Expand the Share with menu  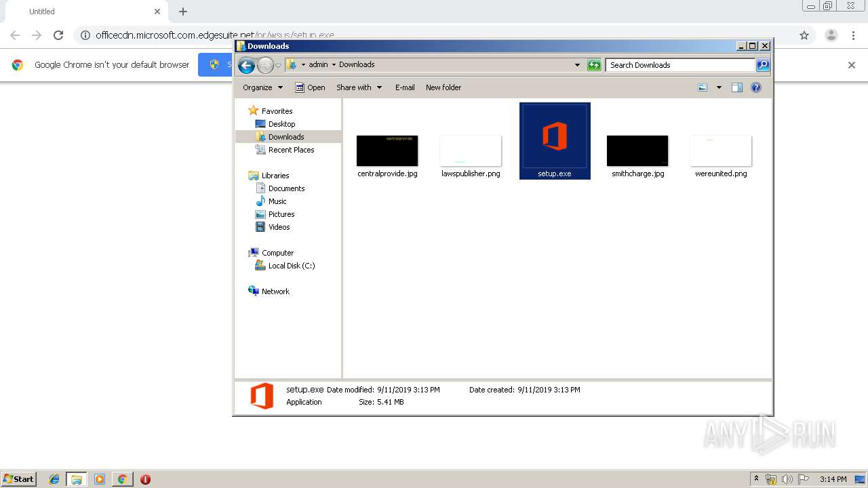point(359,87)
